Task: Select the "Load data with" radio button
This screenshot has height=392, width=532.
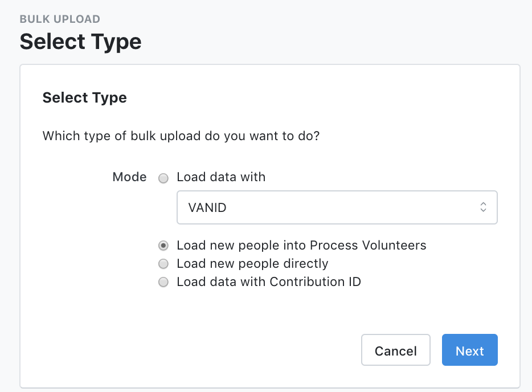Action: click(x=163, y=178)
